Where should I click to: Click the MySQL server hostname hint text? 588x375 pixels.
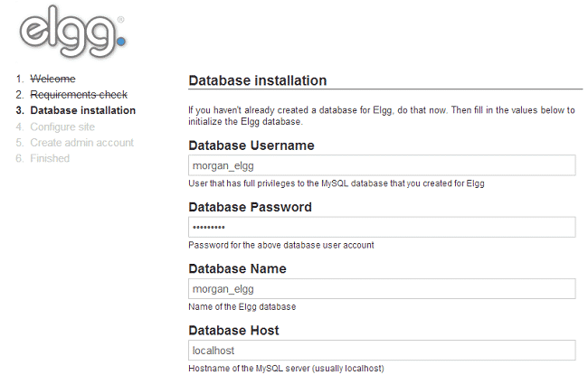tap(286, 368)
